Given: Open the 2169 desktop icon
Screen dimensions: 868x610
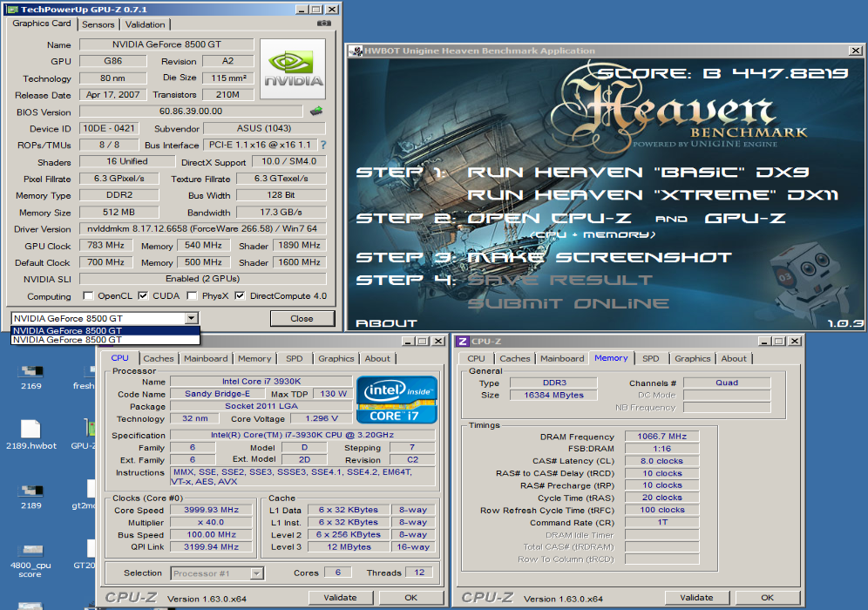Looking at the screenshot, I should point(31,376).
